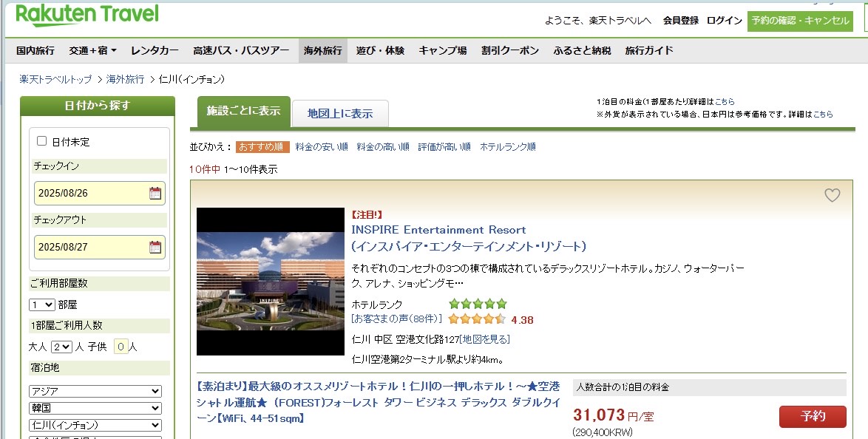Image resolution: width=868 pixels, height=439 pixels.
Task: Click 地図を見る map link
Action: coord(485,338)
